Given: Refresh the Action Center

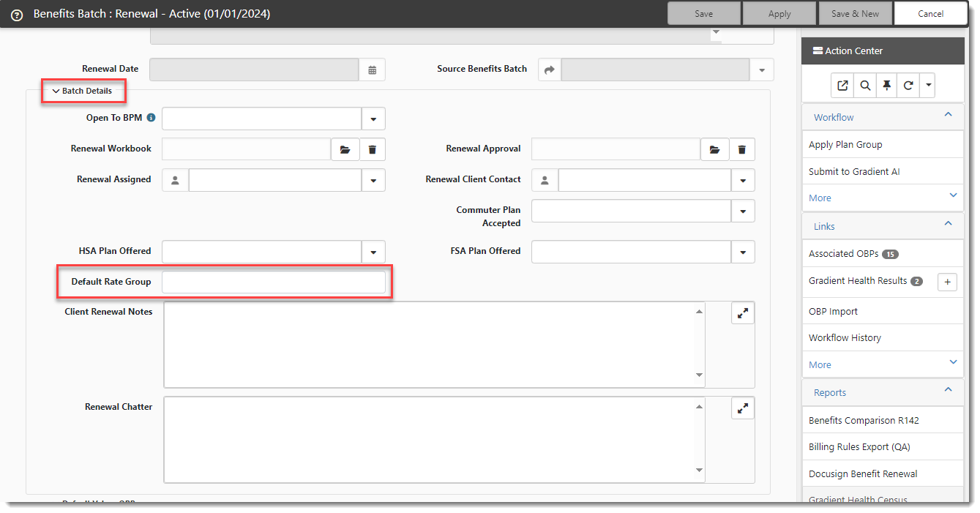Looking at the screenshot, I should point(908,86).
